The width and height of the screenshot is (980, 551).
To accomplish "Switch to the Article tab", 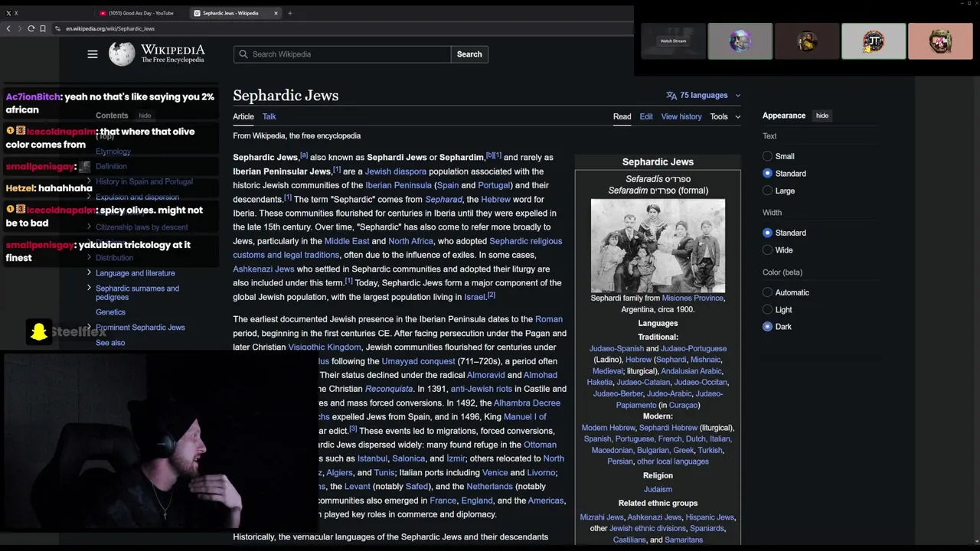I will point(243,116).
